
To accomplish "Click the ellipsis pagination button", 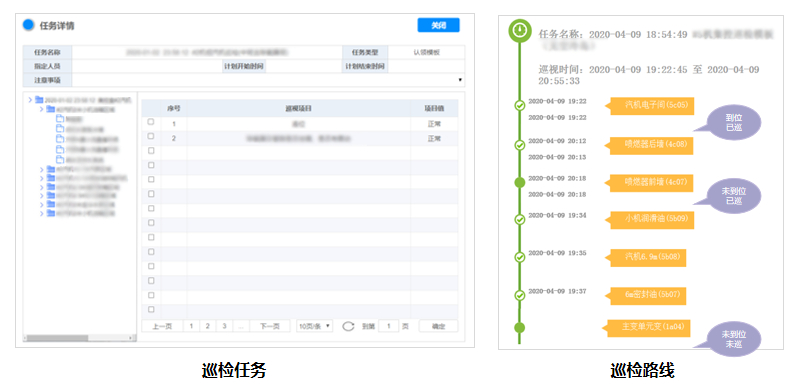I will pyautogui.click(x=241, y=326).
